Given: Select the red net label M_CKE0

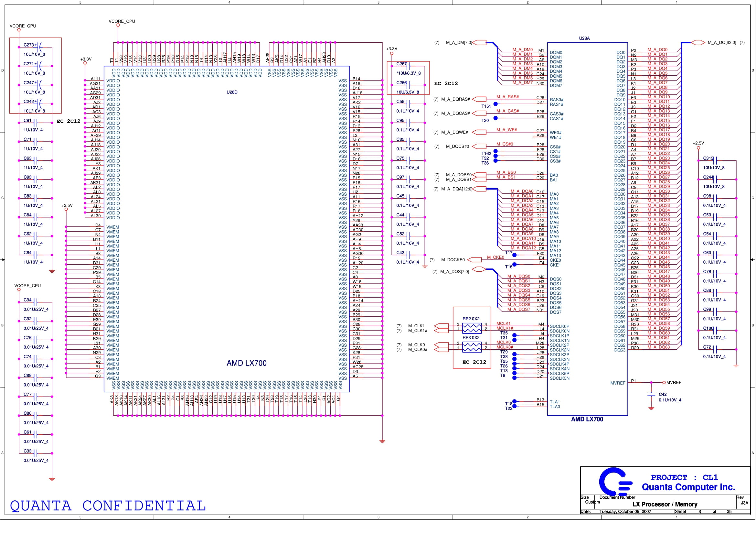Looking at the screenshot, I should click(495, 257).
